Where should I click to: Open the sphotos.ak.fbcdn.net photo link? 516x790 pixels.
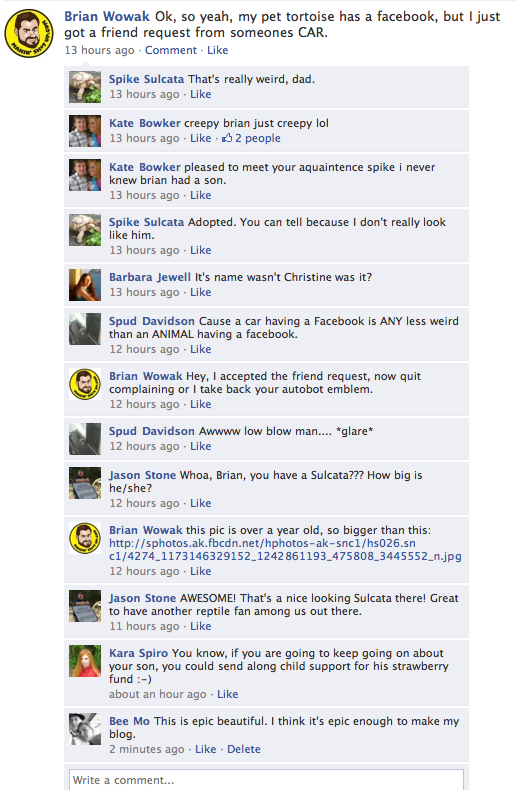[285, 550]
